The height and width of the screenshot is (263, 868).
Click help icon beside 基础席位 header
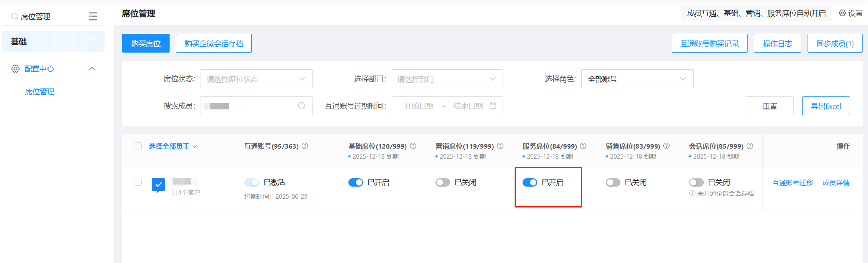[413, 146]
